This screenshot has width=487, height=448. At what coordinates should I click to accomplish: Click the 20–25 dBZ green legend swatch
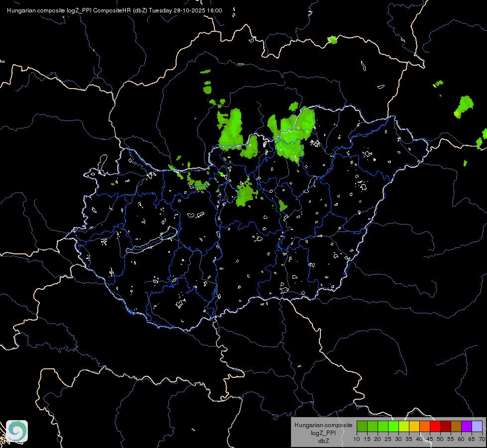[383, 427]
